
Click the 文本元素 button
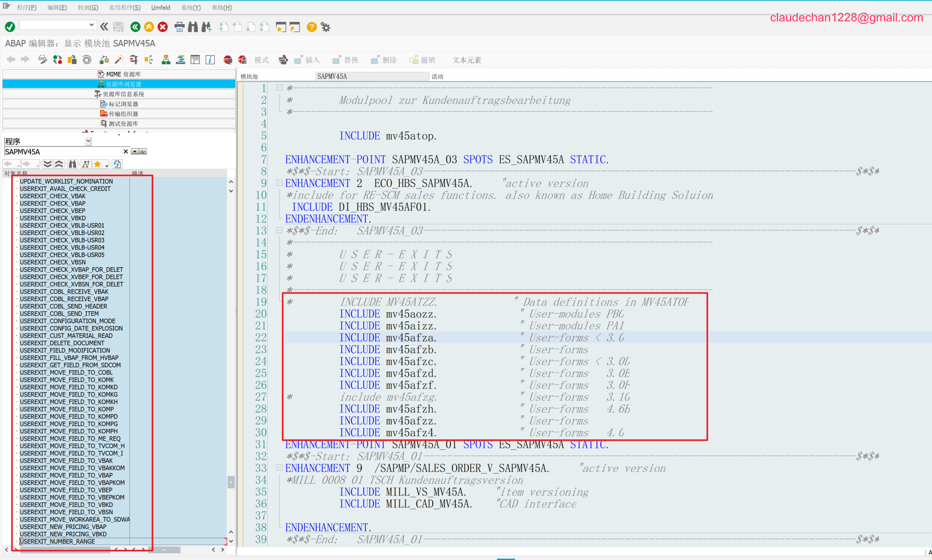[x=467, y=60]
